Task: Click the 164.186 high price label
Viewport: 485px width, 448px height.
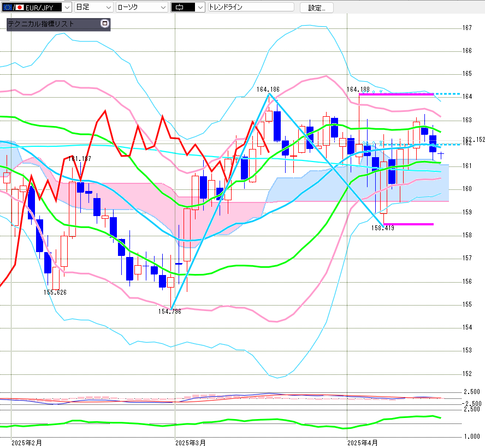Action: (268, 89)
